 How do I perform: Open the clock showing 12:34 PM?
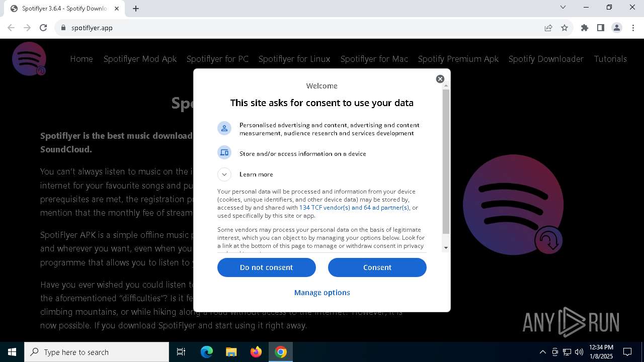coord(601,352)
